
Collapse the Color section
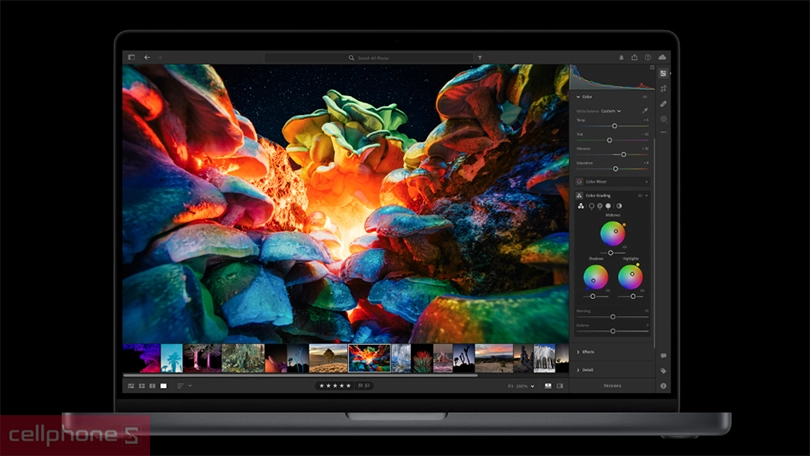579,97
